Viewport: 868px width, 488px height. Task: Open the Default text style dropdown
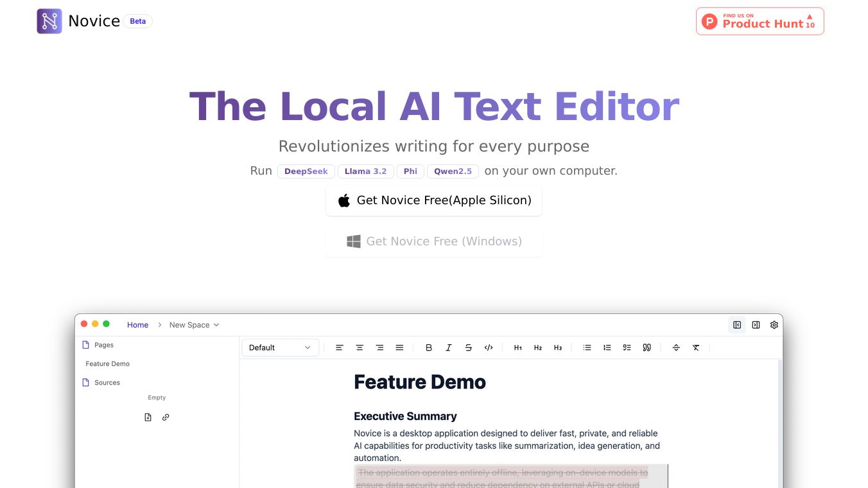click(x=280, y=347)
